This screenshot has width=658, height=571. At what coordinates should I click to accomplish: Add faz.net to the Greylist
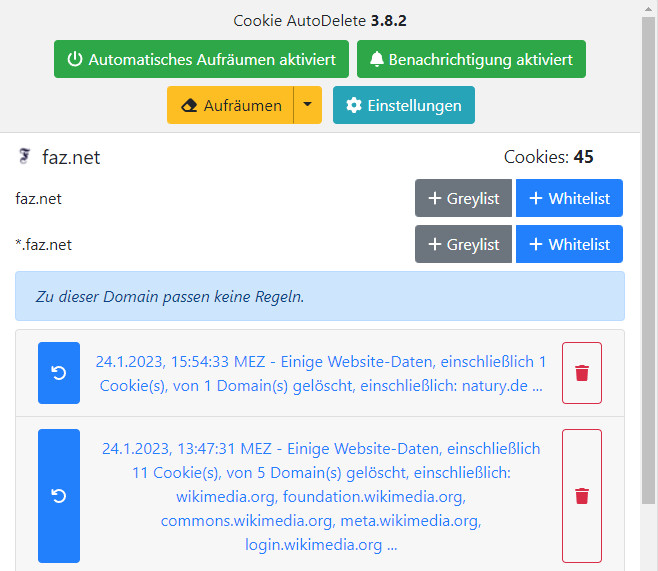[463, 198]
